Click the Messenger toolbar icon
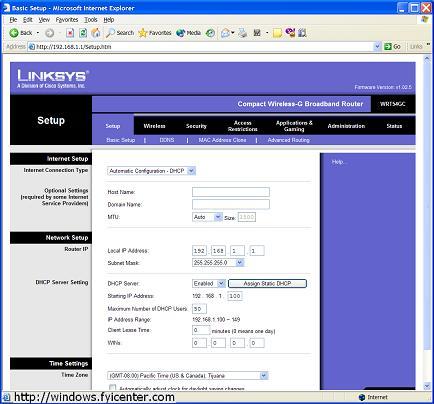The width and height of the screenshot is (434, 404). (290, 32)
